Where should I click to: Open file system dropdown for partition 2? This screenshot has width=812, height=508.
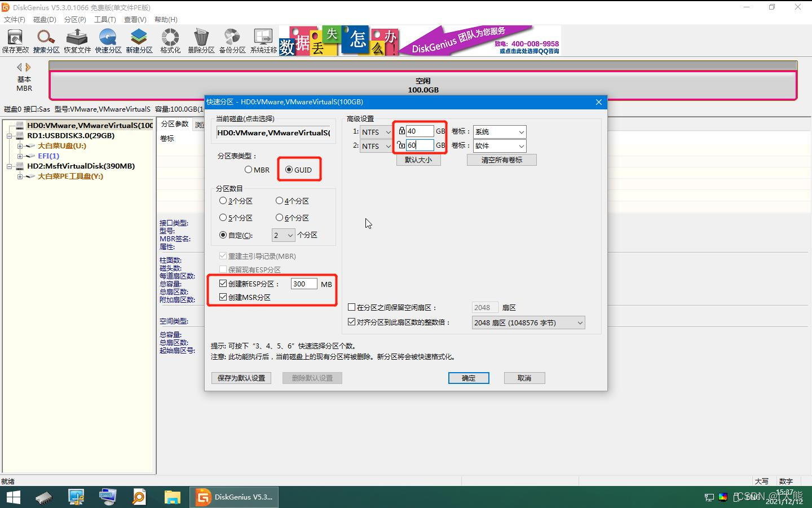pos(376,146)
